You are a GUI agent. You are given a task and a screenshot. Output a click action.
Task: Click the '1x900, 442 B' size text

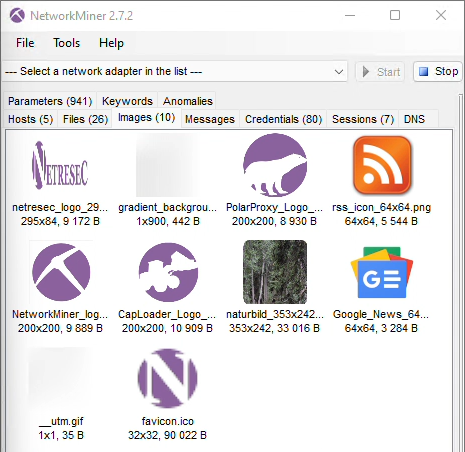168,221
